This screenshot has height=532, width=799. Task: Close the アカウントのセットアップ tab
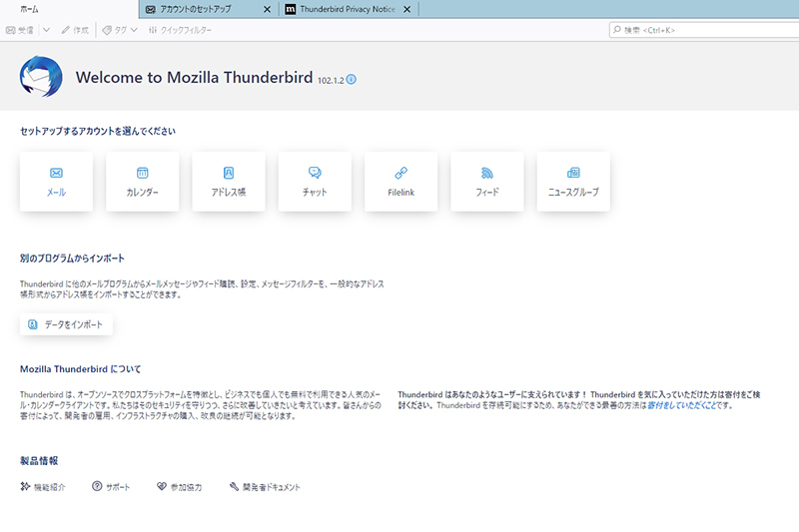pos(266,9)
